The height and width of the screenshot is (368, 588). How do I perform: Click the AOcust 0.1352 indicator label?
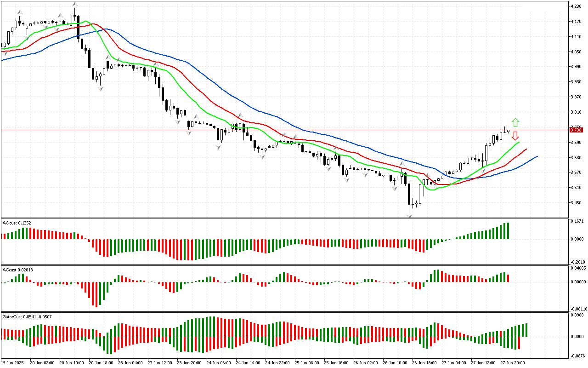(17, 223)
